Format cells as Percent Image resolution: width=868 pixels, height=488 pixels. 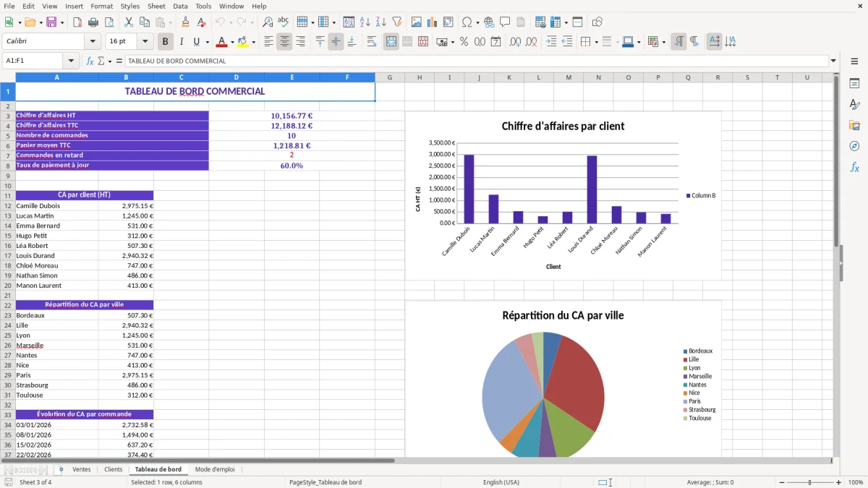click(464, 42)
